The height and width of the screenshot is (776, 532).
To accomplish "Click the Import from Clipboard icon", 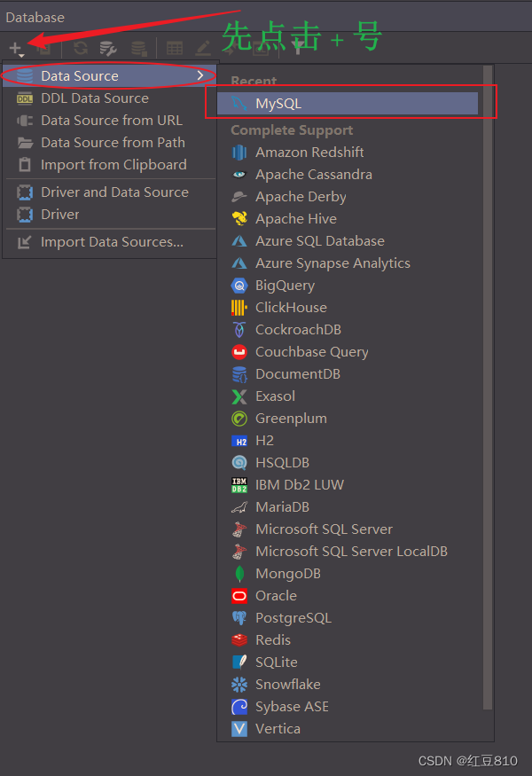I will tap(25, 165).
